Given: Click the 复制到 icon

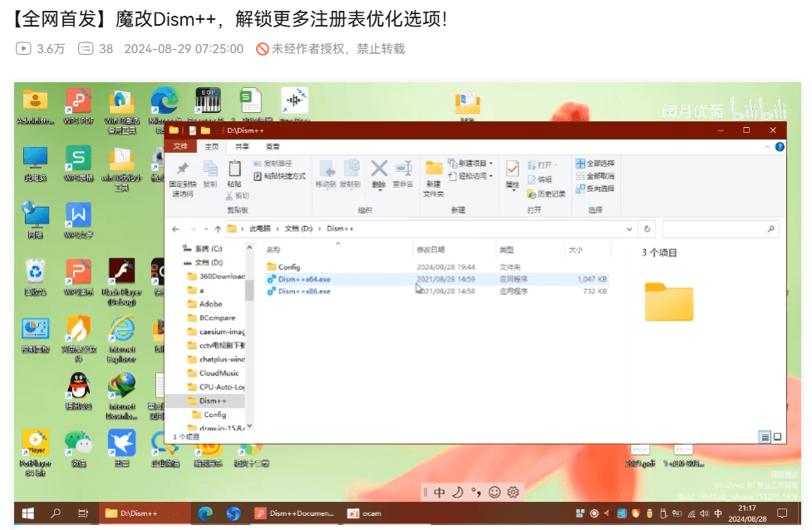Looking at the screenshot, I should tap(351, 169).
